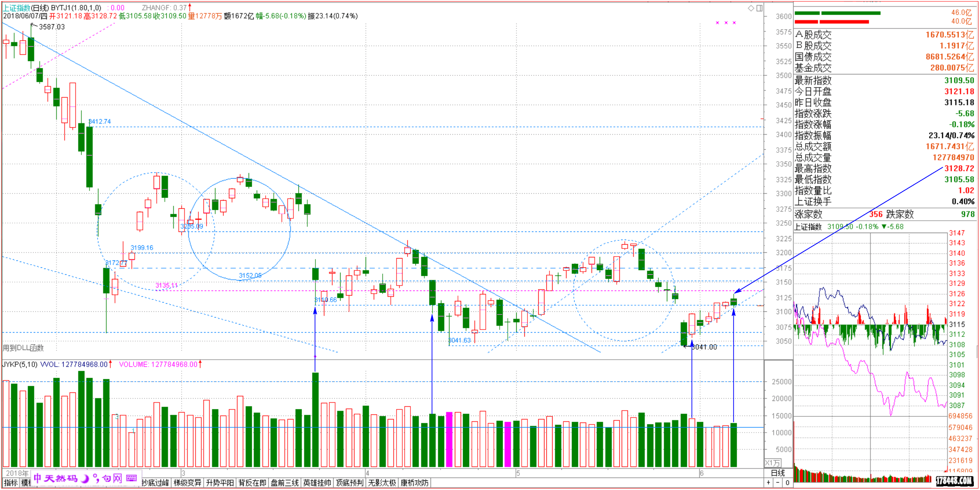Click the 3110.66 price level label
Viewport: 980px width, 490px height.
(x=326, y=300)
